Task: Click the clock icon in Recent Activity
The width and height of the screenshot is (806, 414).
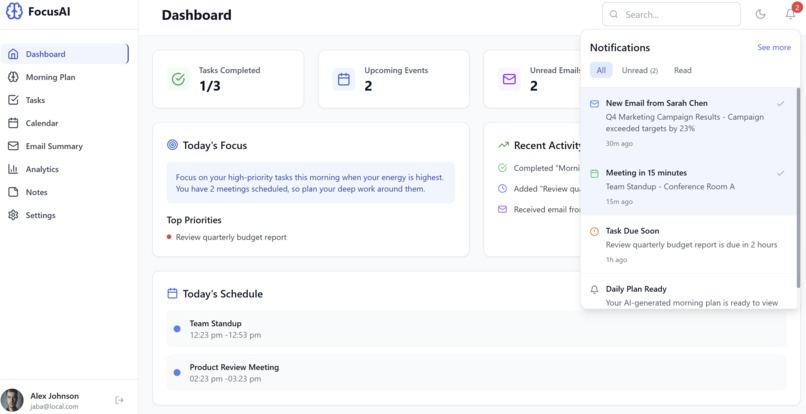Action: (502, 189)
